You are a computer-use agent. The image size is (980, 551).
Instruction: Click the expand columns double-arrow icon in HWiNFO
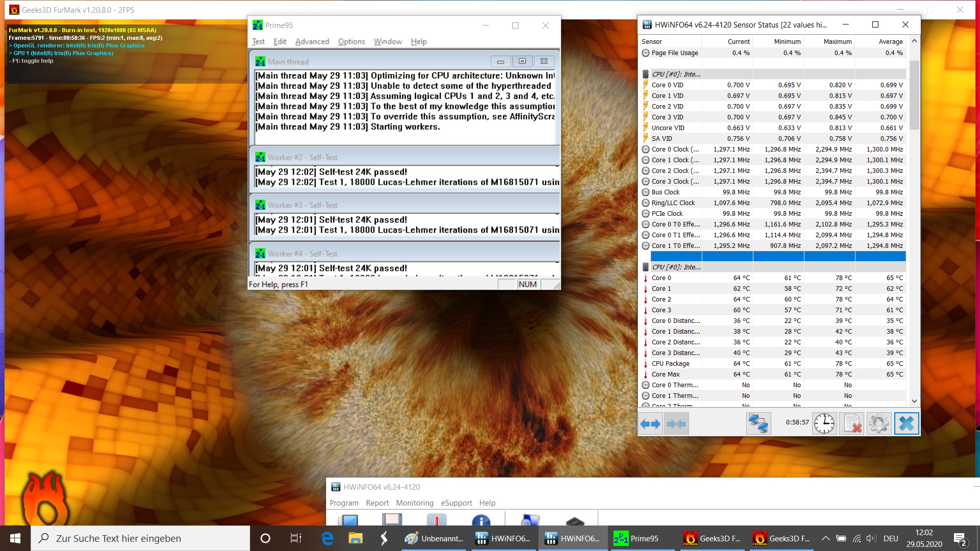pyautogui.click(x=650, y=423)
